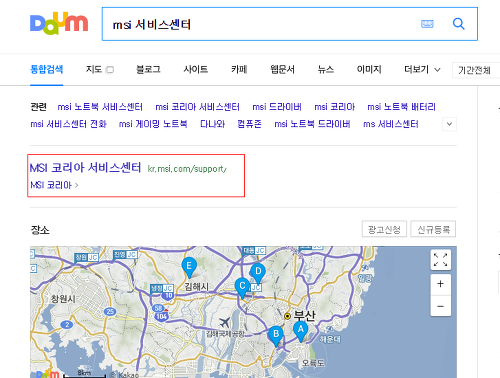
Task: Select map marker C
Action: tap(242, 287)
